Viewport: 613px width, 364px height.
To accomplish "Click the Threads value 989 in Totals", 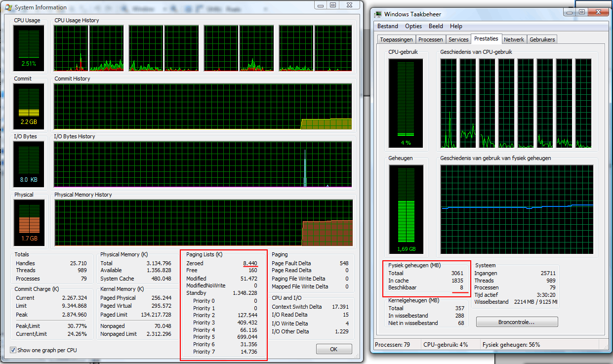I will tap(82, 270).
